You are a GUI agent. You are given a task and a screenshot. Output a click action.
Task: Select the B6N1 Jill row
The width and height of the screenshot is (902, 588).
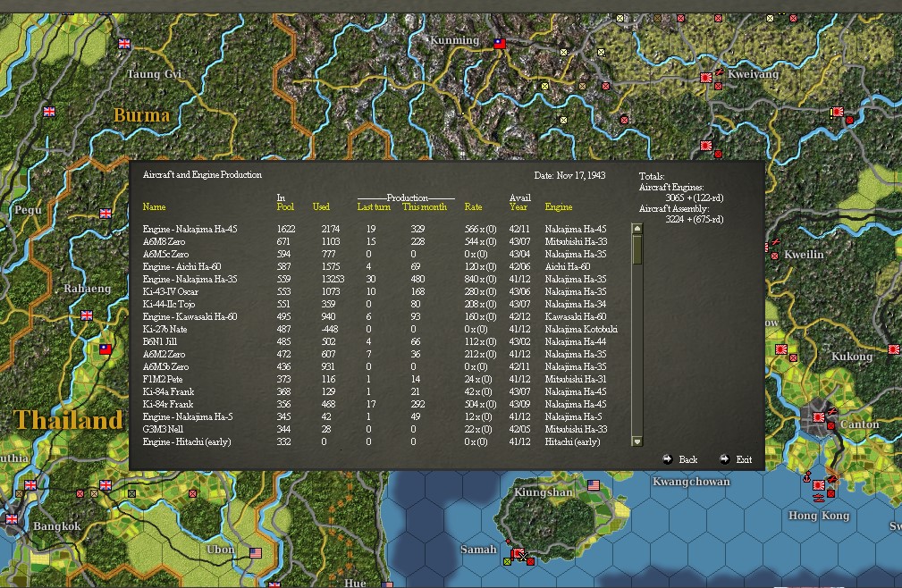tap(381, 341)
